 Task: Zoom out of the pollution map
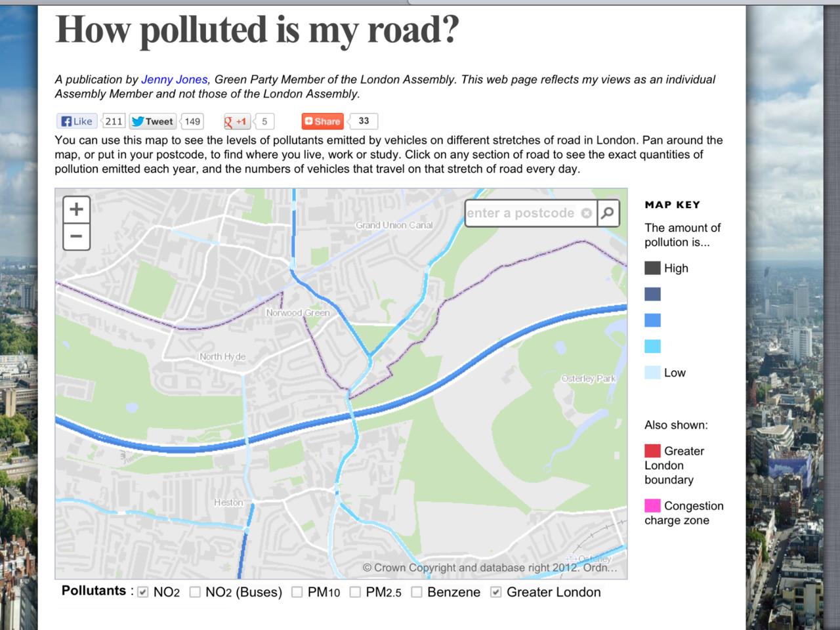tap(76, 236)
